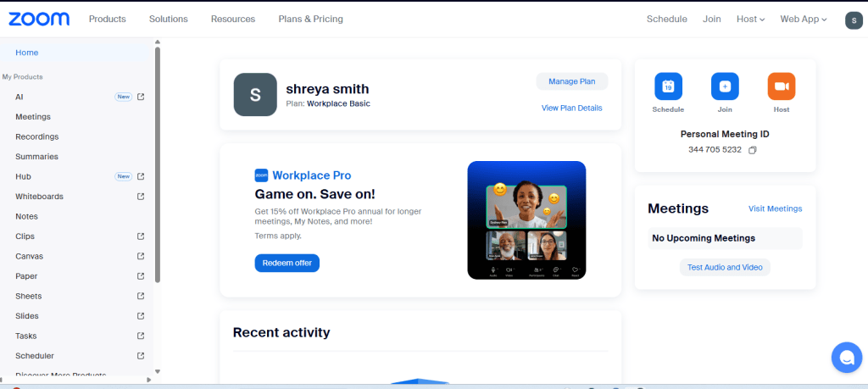Open the external link icon beside Slides
The width and height of the screenshot is (868, 389).
pos(141,316)
